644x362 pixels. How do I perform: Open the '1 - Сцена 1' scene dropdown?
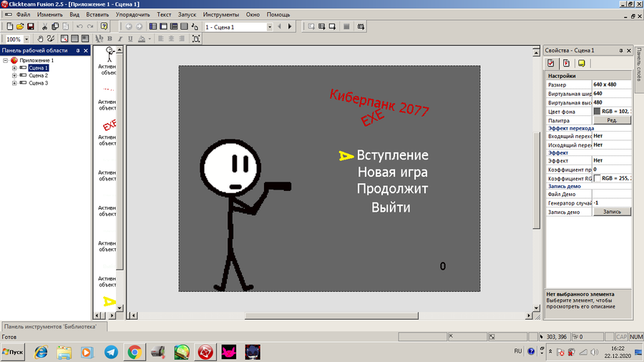click(270, 26)
